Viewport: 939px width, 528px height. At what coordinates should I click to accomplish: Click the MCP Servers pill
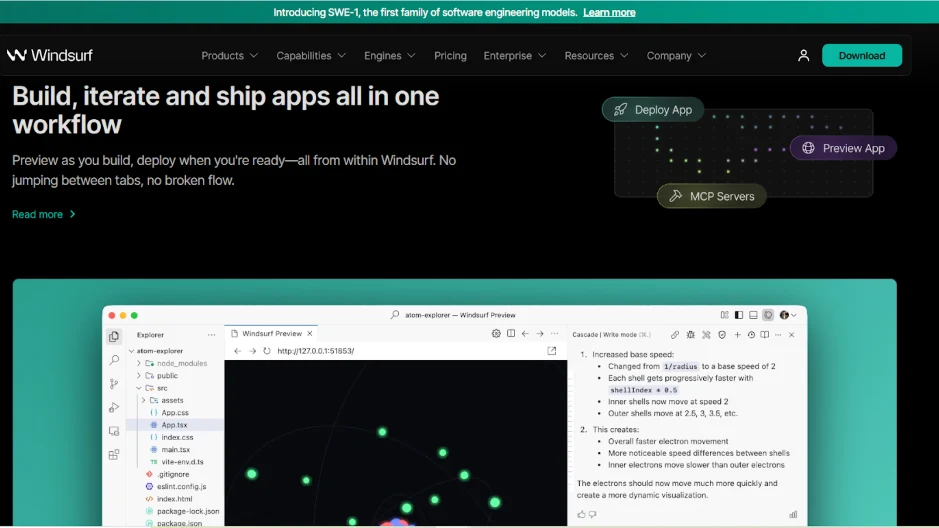(x=711, y=196)
